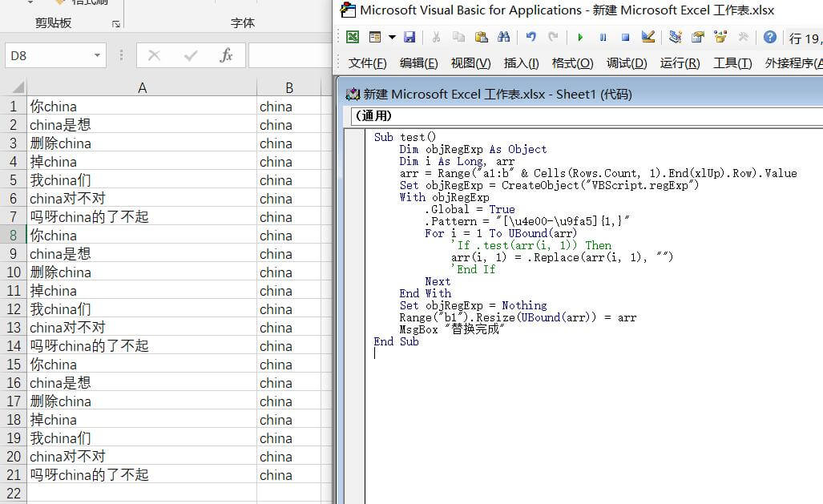Image resolution: width=823 pixels, height=504 pixels.
Task: Expand the Name Box dropdown arrow
Action: coord(97,55)
